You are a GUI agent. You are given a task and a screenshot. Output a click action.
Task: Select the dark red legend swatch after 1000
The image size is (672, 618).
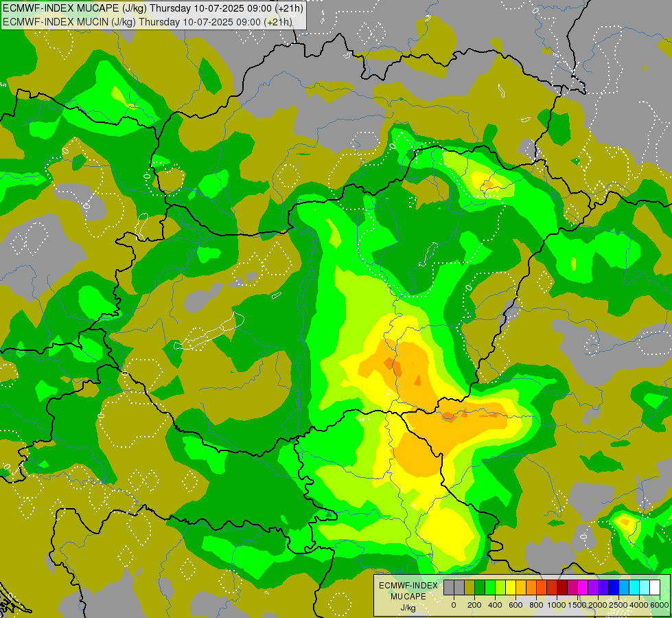tap(562, 587)
